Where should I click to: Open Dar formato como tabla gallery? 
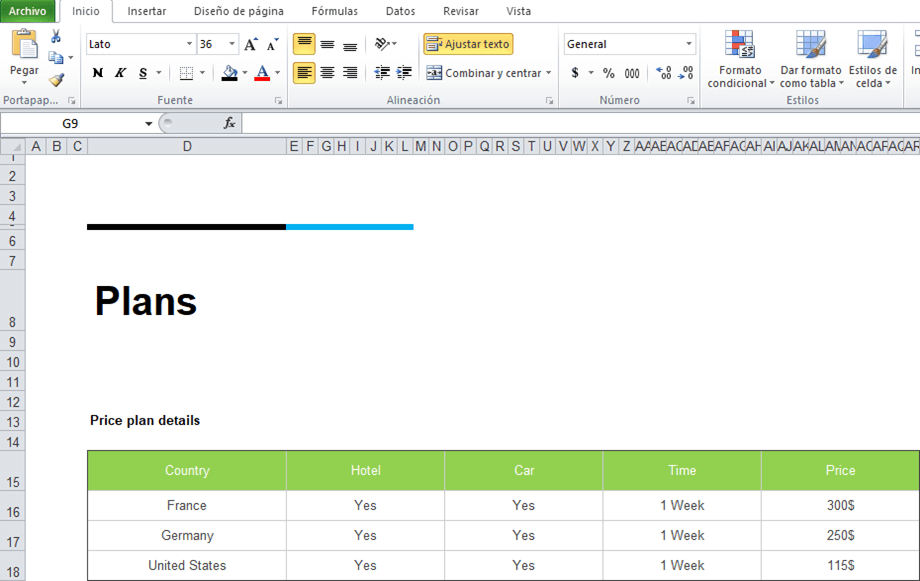pos(811,59)
